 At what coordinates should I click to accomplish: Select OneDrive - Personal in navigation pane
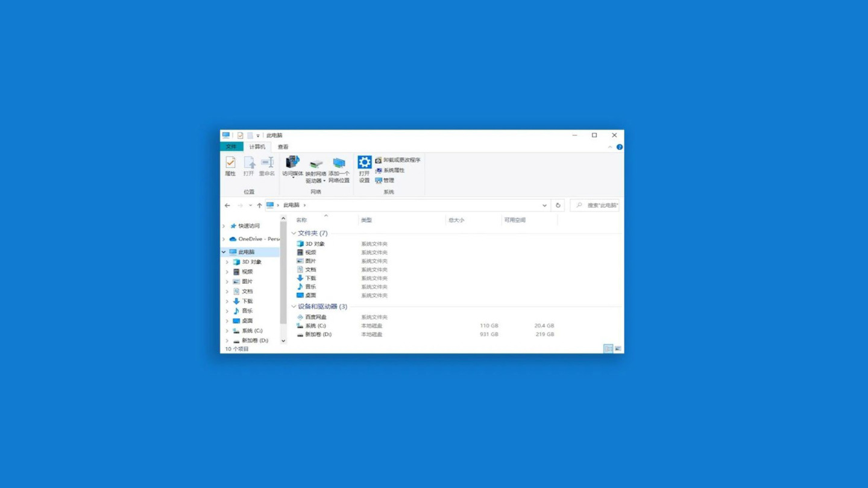tap(254, 239)
